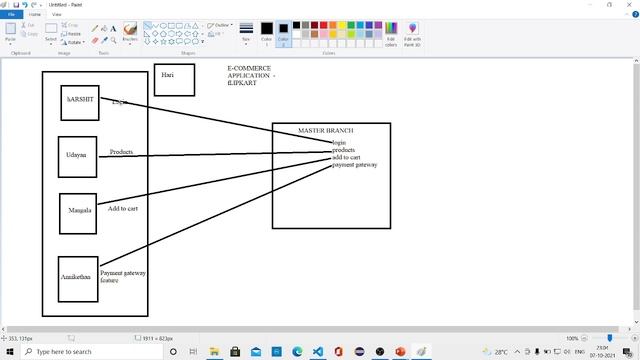Select the Fill with color bucket tool
This screenshot has height=360, width=640.
(104, 29)
